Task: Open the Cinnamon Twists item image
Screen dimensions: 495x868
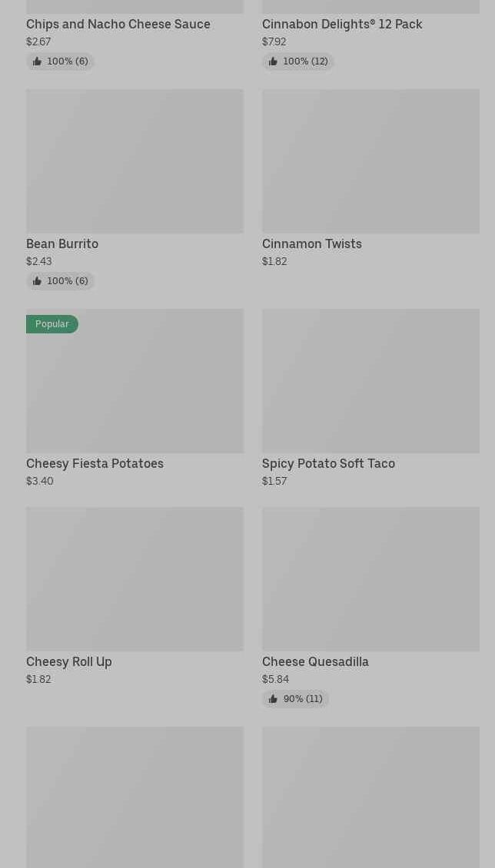Action: tap(370, 161)
